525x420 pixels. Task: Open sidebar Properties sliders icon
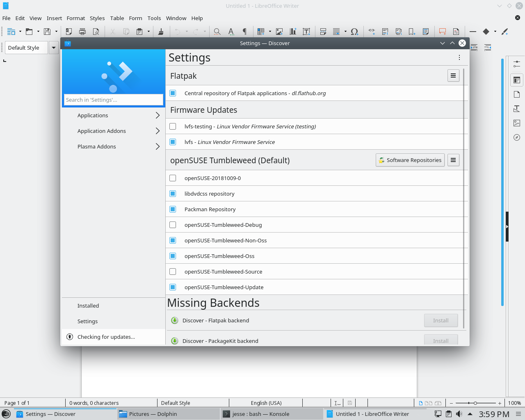517,64
